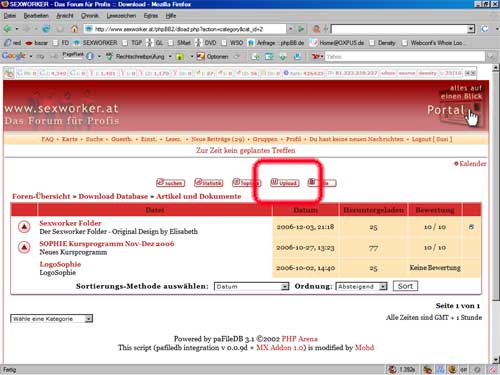
Task: Click the 'statistik' button
Action: 209,183
